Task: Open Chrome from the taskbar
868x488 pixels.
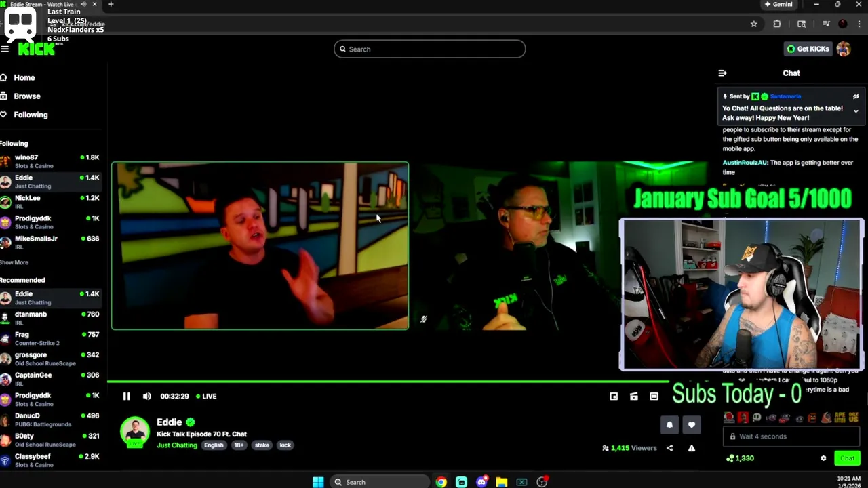Action: click(441, 482)
